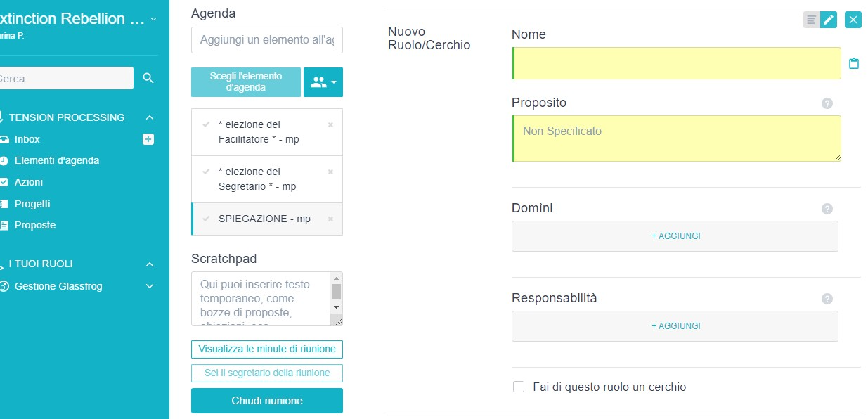Screen dimensions: 868x419
Task: Click the text lines view icon
Action: [x=811, y=20]
